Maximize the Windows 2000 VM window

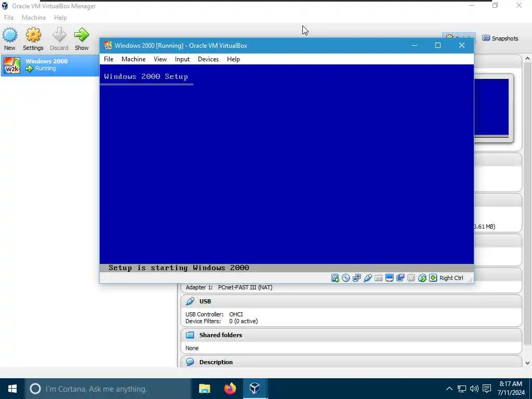[x=438, y=46]
